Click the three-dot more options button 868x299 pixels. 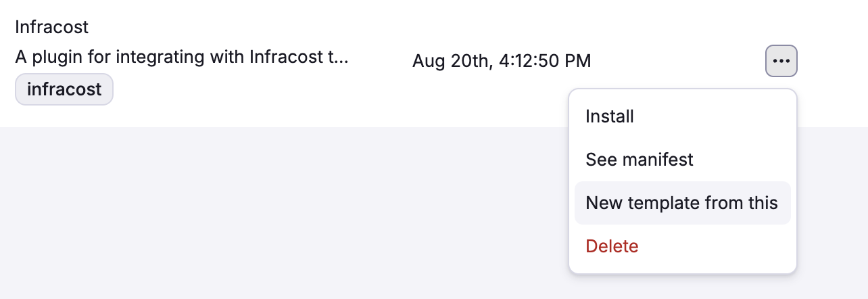781,61
